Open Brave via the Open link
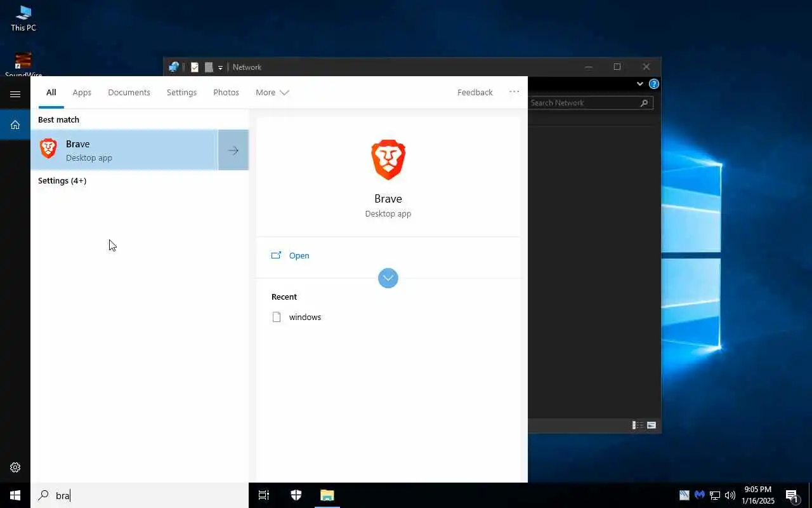 tap(299, 255)
